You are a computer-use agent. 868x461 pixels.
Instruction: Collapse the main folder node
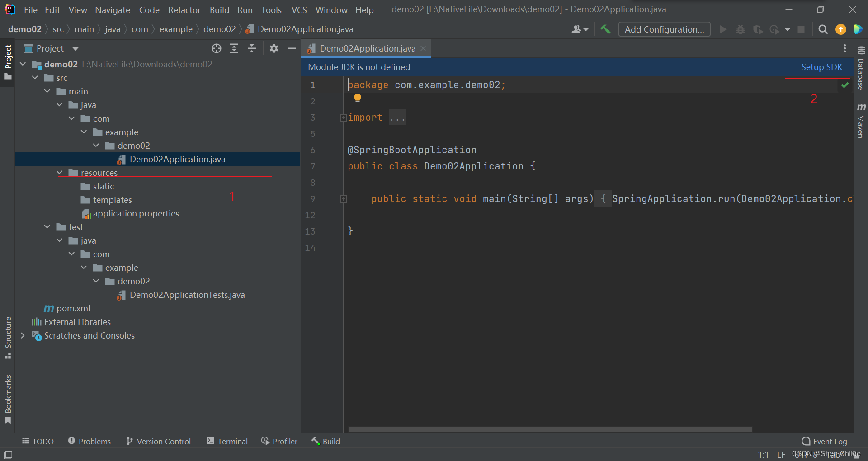click(x=47, y=91)
